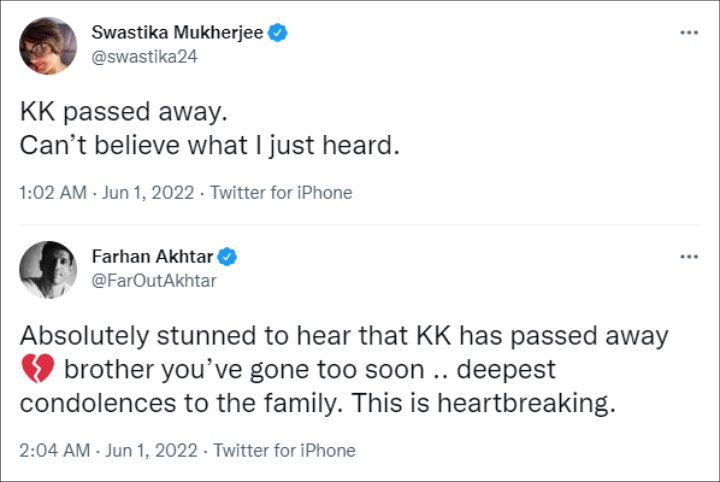Click Twitter for iPhone on Farhan's tweet
Viewport: 720px width, 482px height.
point(285,450)
